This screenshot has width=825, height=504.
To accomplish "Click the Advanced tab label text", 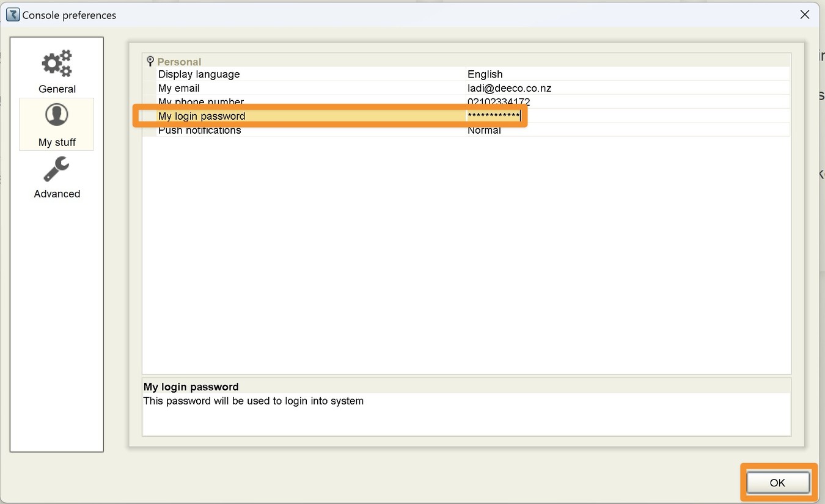I will tap(57, 194).
